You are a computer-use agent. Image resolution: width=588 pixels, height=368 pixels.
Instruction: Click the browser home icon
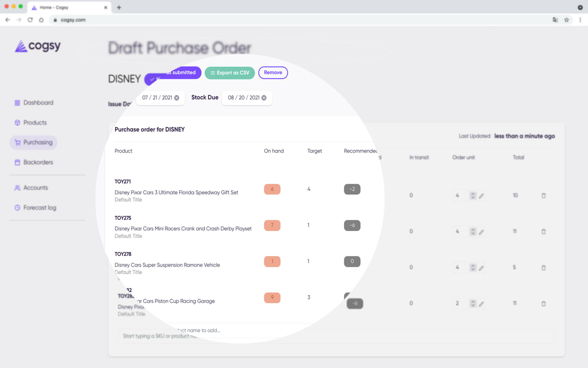click(x=41, y=20)
